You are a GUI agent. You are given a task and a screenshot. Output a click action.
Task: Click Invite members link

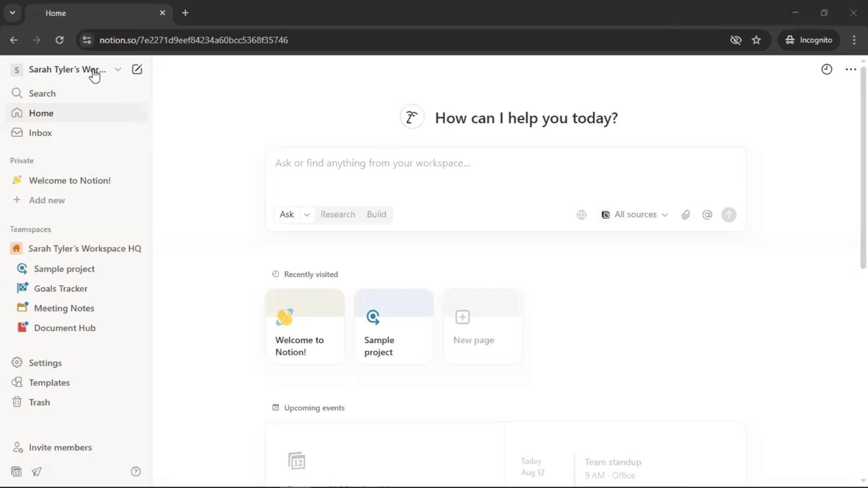pyautogui.click(x=60, y=447)
